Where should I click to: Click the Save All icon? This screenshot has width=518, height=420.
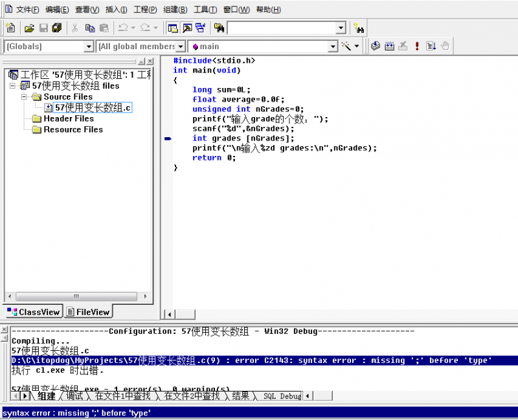[x=57, y=28]
